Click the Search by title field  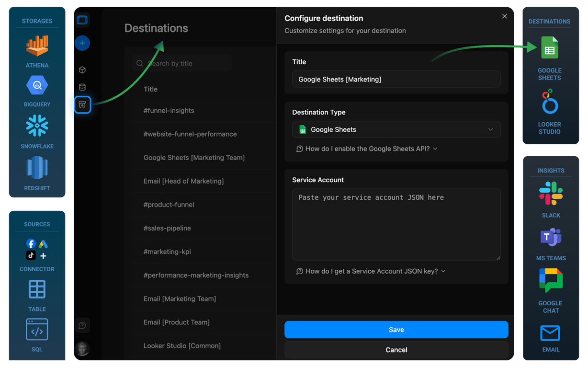point(182,63)
